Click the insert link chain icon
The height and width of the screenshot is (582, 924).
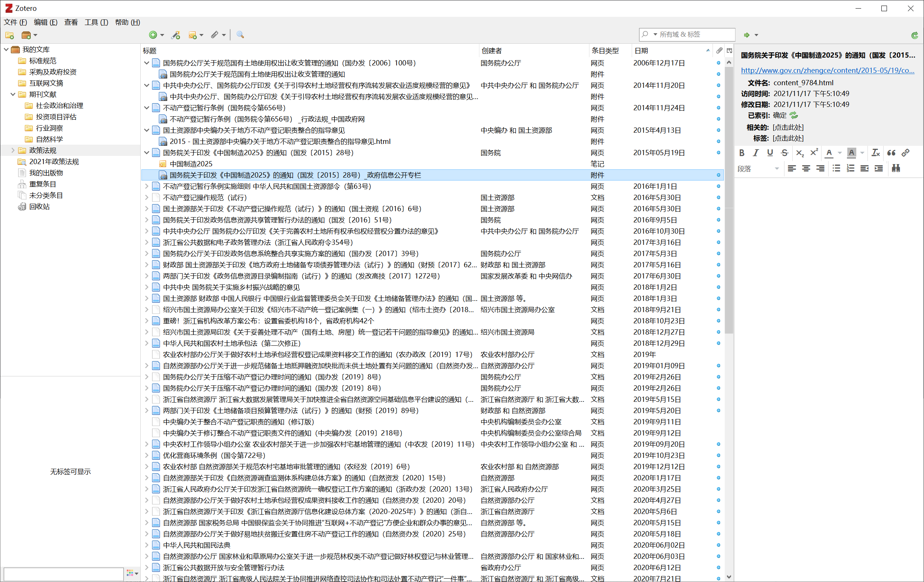(905, 153)
